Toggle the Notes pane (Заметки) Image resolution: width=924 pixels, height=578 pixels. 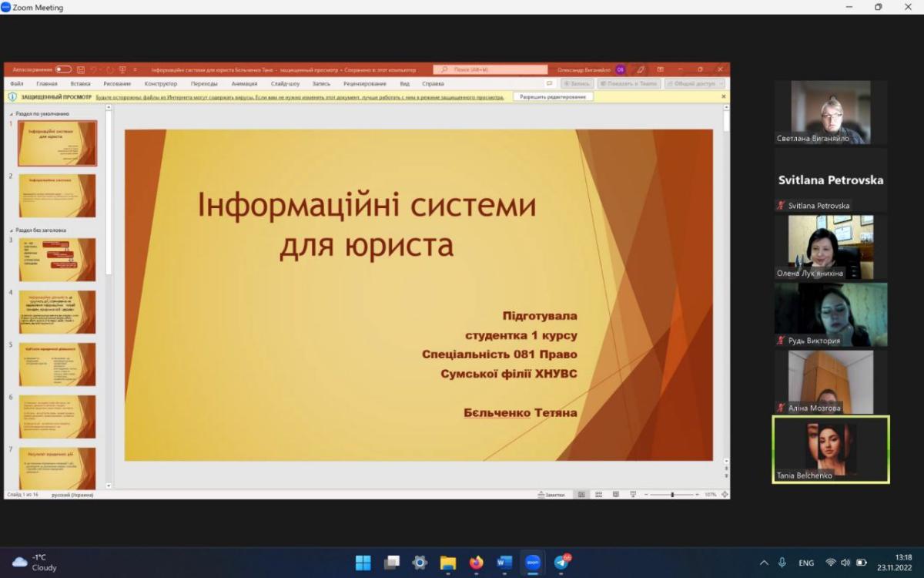551,495
